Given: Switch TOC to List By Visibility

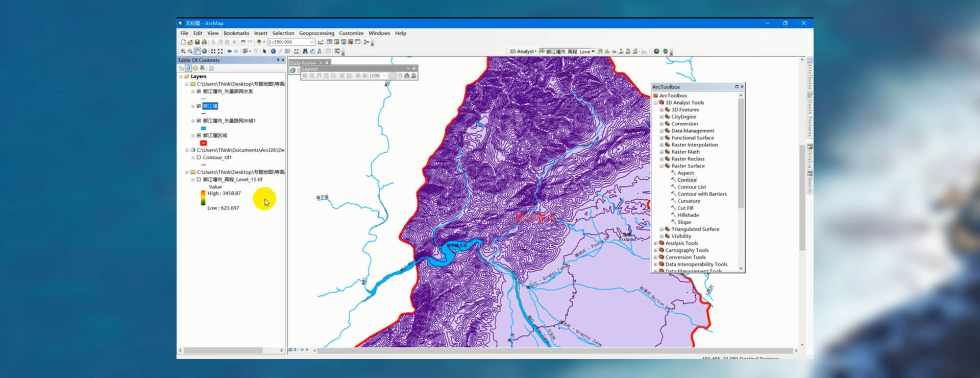Looking at the screenshot, I should (x=195, y=68).
